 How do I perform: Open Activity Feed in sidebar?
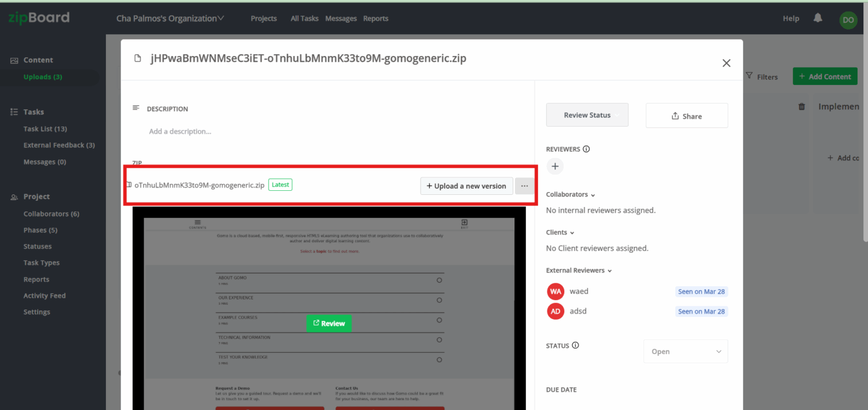pos(45,296)
